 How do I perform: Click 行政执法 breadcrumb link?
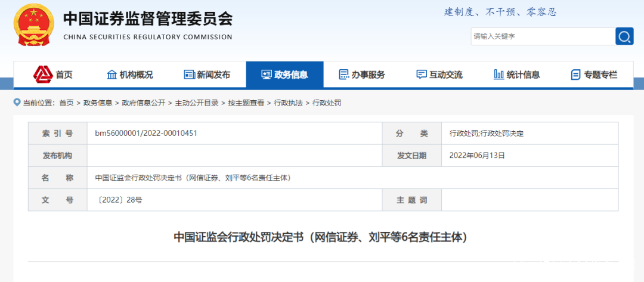(x=289, y=103)
